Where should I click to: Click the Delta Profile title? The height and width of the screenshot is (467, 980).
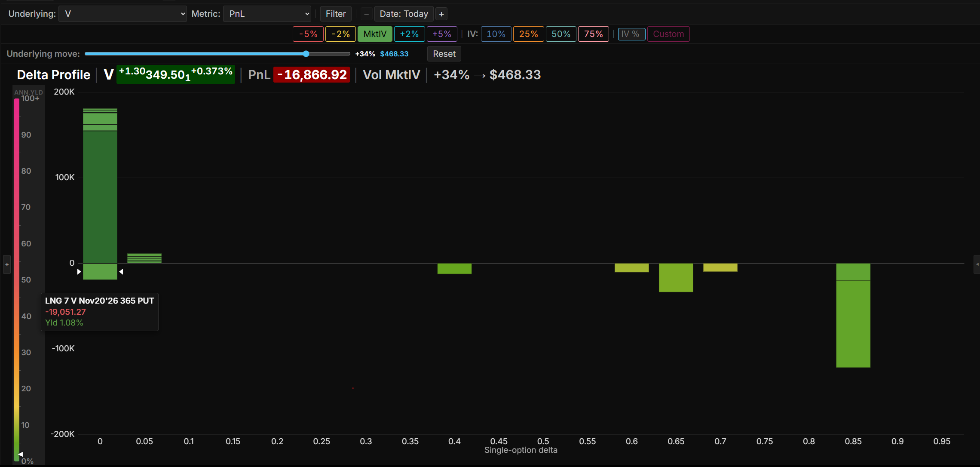(54, 75)
